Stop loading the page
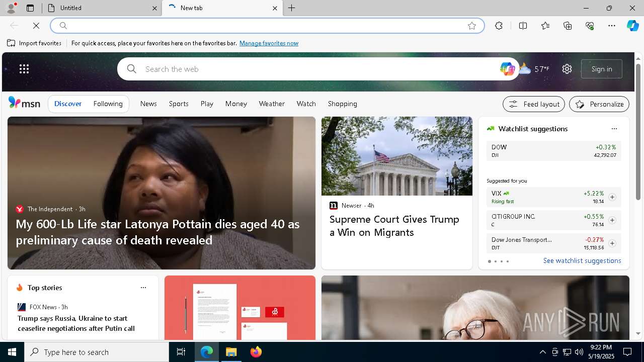Image resolution: width=644 pixels, height=362 pixels. pyautogui.click(x=36, y=26)
